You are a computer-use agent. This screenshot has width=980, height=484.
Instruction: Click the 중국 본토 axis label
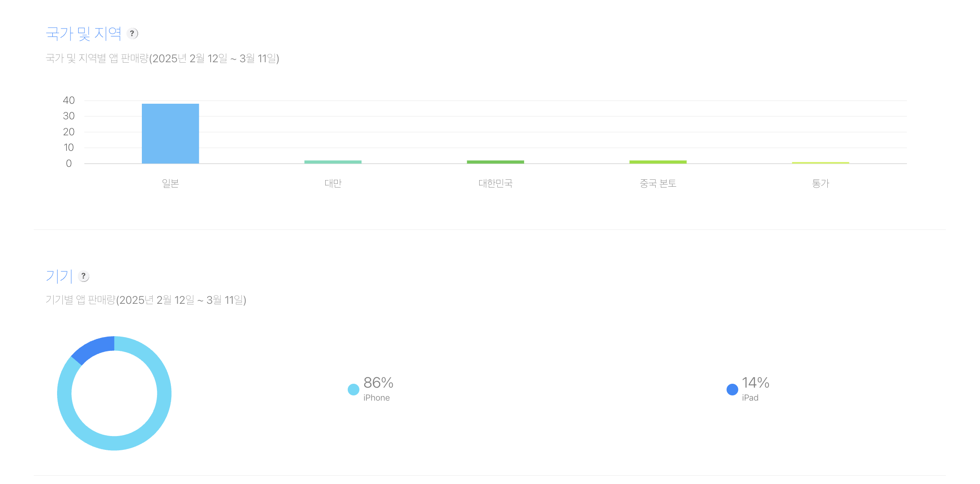point(658,183)
